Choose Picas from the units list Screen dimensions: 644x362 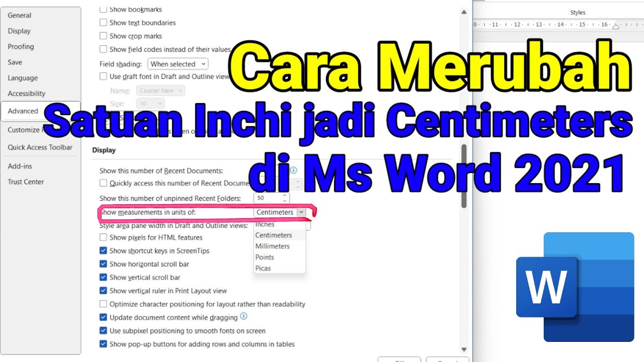click(263, 268)
